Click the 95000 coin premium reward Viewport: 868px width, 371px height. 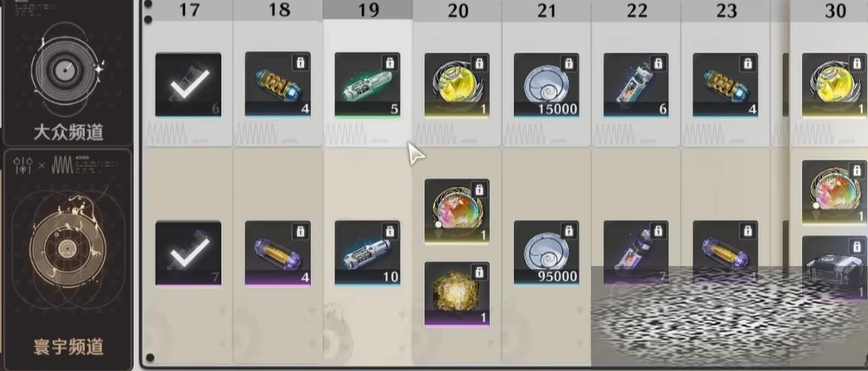coord(546,253)
